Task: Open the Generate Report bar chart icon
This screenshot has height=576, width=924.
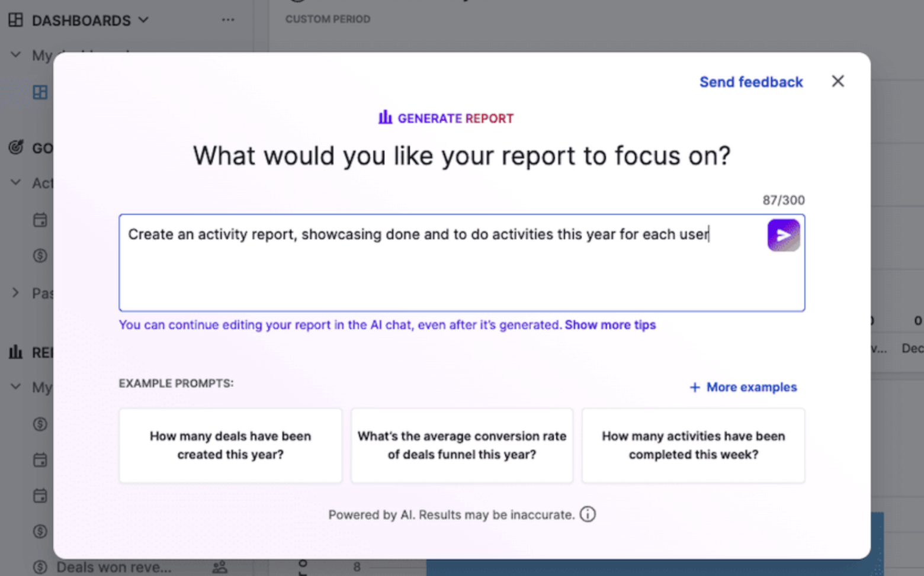Action: [384, 117]
